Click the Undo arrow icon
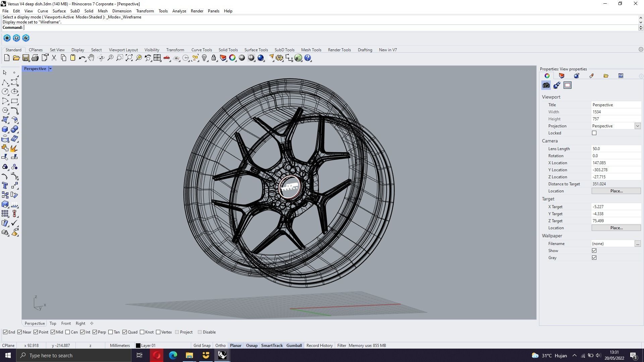The width and height of the screenshot is (644, 362). click(82, 58)
